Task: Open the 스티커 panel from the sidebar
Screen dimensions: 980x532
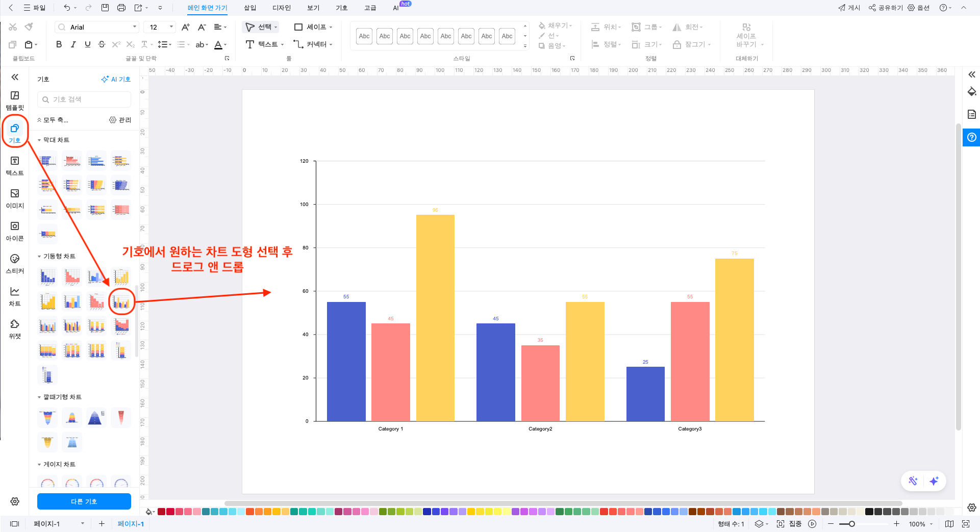Action: point(14,263)
